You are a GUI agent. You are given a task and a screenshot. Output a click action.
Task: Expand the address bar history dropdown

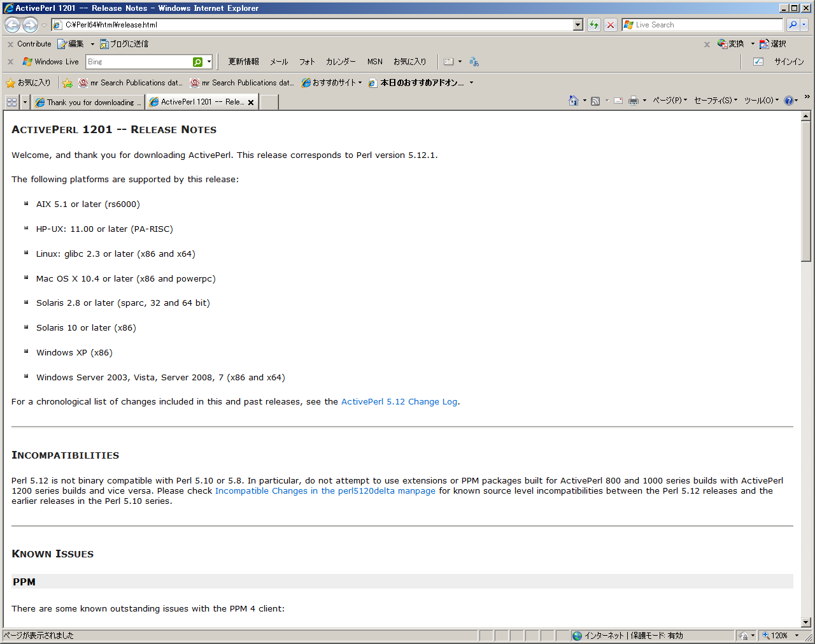pos(578,25)
